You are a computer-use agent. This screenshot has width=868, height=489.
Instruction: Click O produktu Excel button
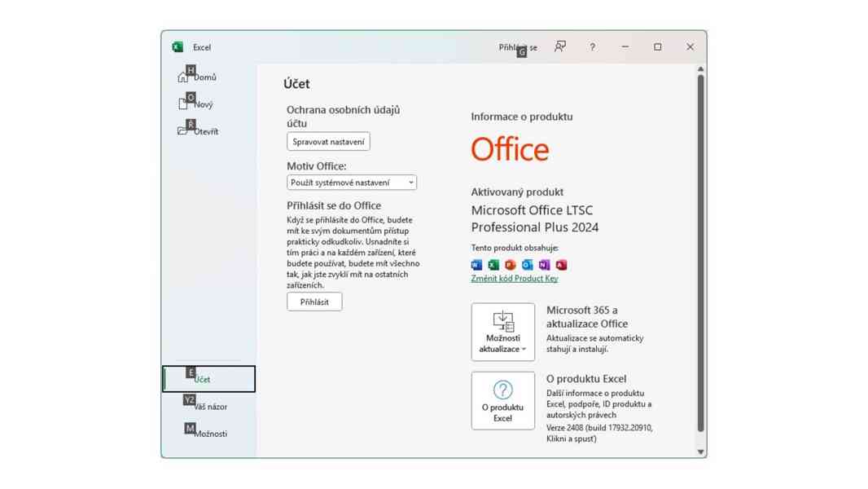point(503,400)
